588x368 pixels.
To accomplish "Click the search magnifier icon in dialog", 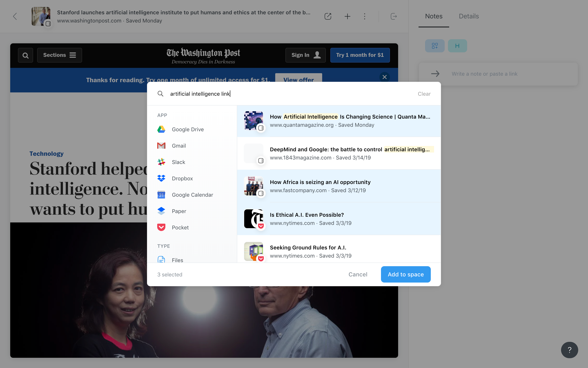I will click(160, 94).
